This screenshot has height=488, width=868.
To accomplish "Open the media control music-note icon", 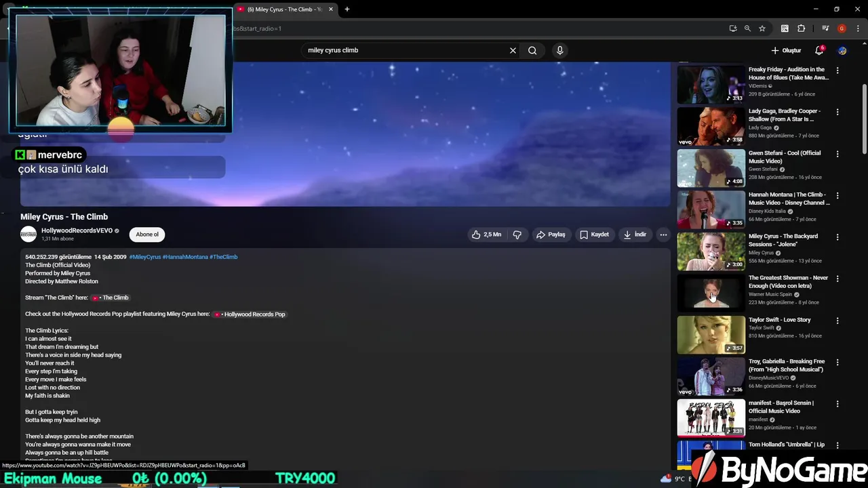I will click(x=825, y=28).
